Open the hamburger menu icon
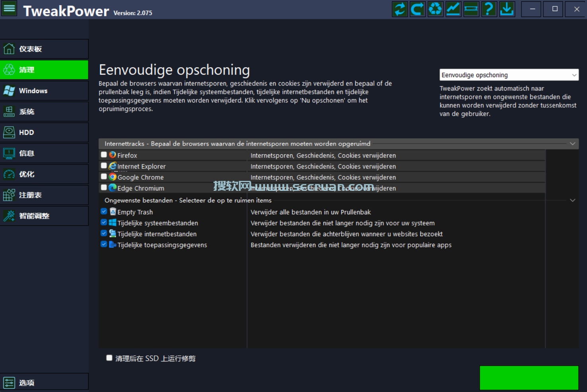Screen dimensions: 587x392 click(9, 8)
